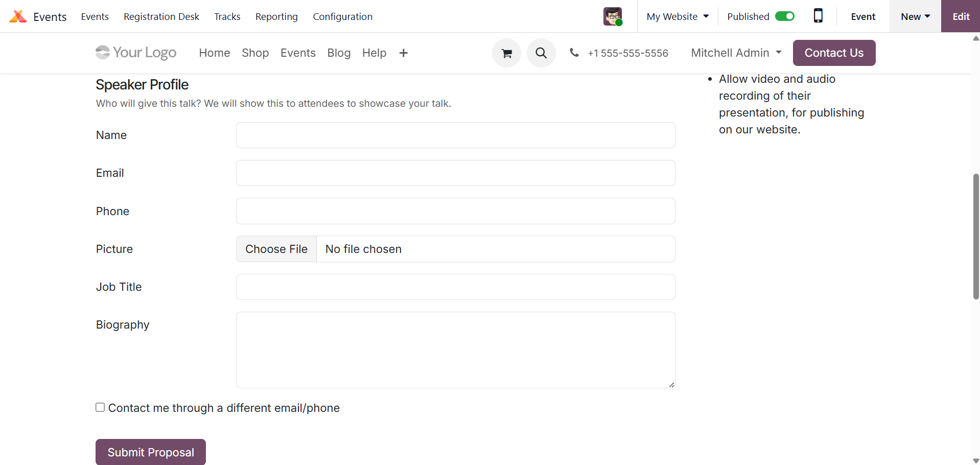Click the phone handset icon
Image resolution: width=980 pixels, height=465 pixels.
pos(574,53)
